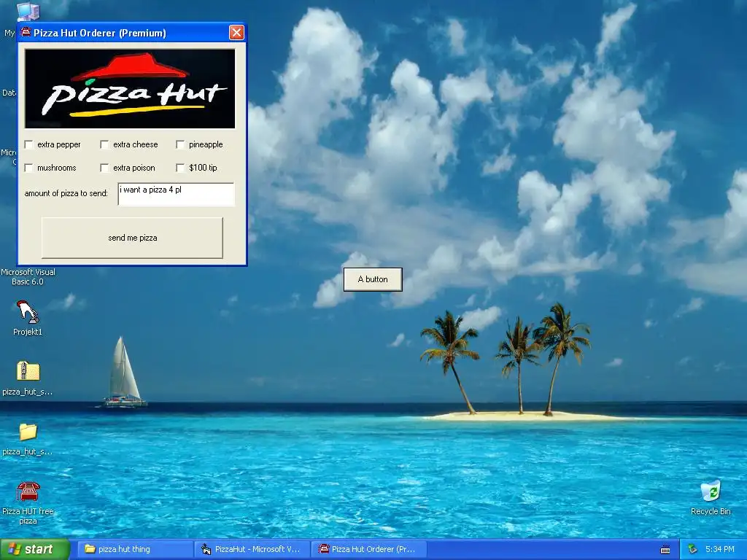Toggle the mushrooms checkbox
The height and width of the screenshot is (560, 747).
pyautogui.click(x=28, y=168)
